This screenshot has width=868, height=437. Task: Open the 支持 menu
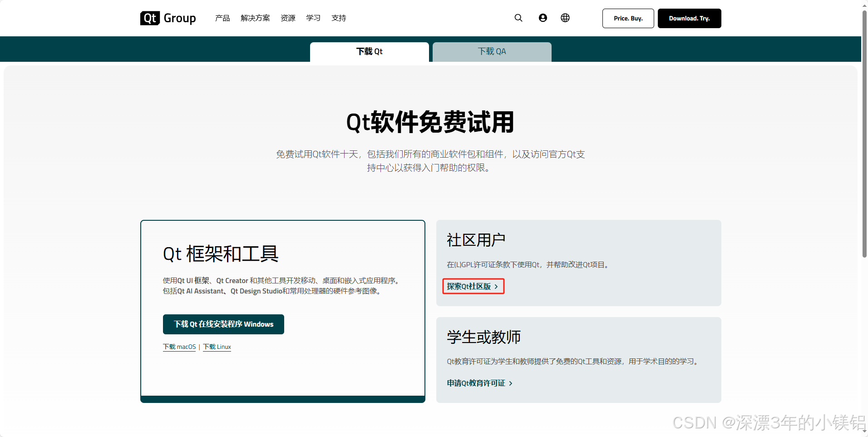click(x=339, y=18)
